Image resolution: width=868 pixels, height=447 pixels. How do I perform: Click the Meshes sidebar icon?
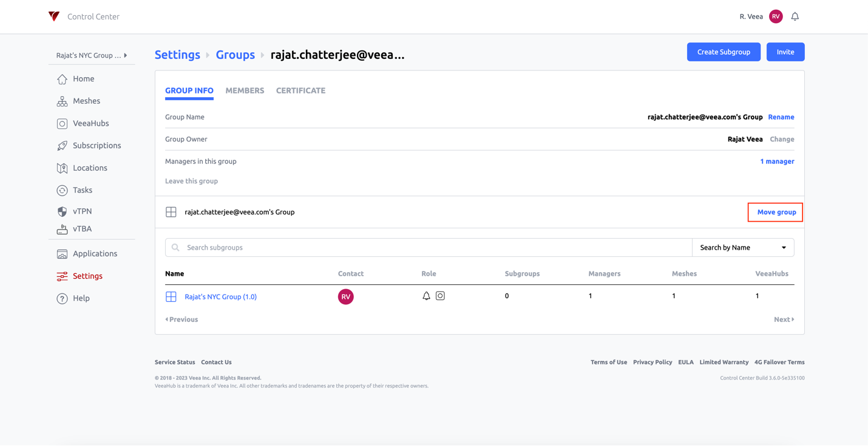pos(62,101)
